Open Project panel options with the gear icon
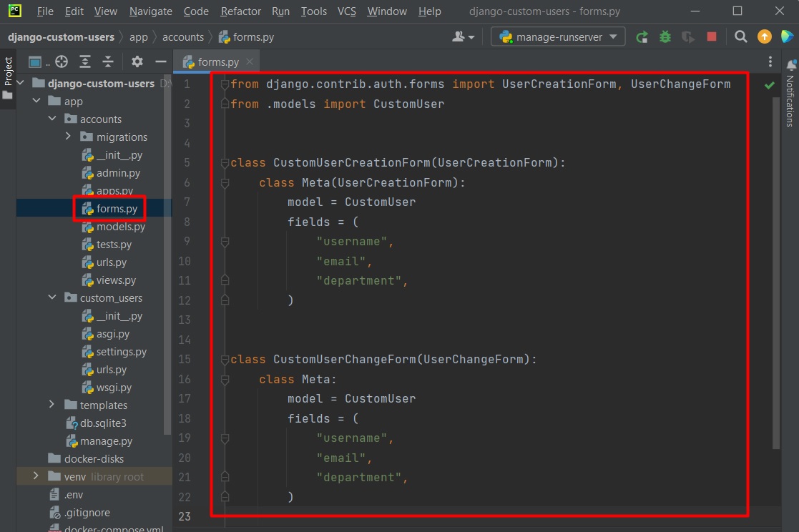 point(137,61)
